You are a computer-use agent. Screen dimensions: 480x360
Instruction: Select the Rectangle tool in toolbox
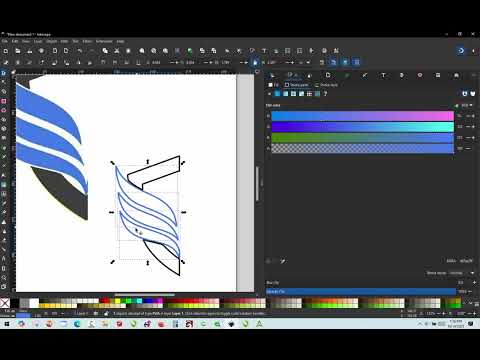(4, 101)
